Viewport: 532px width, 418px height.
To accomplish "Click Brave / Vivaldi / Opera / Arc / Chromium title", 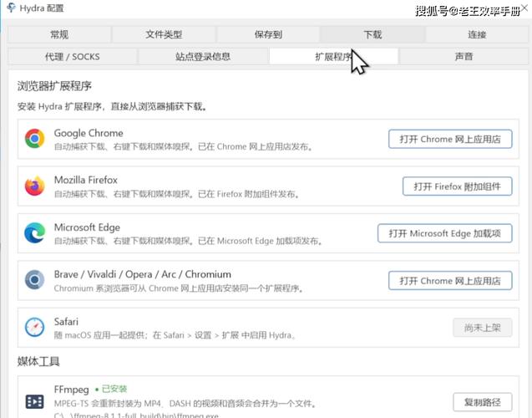I will click(143, 274).
